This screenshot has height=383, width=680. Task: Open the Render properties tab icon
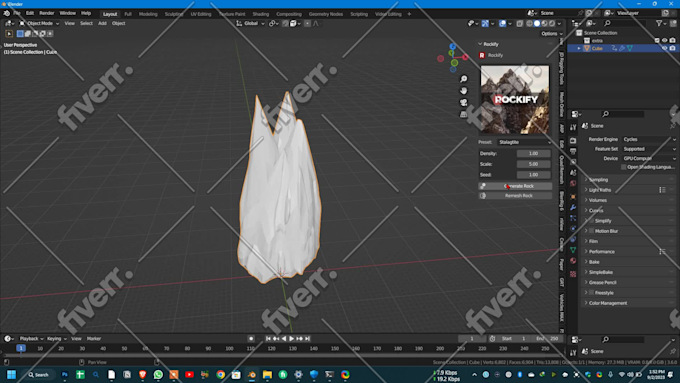[x=573, y=141]
